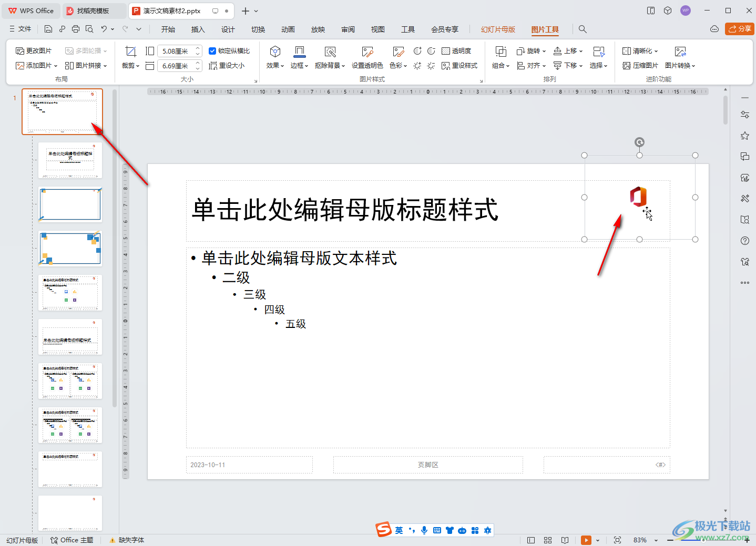This screenshot has width=756, height=546.
Task: Click the decrease contrast icon
Action: (x=431, y=51)
